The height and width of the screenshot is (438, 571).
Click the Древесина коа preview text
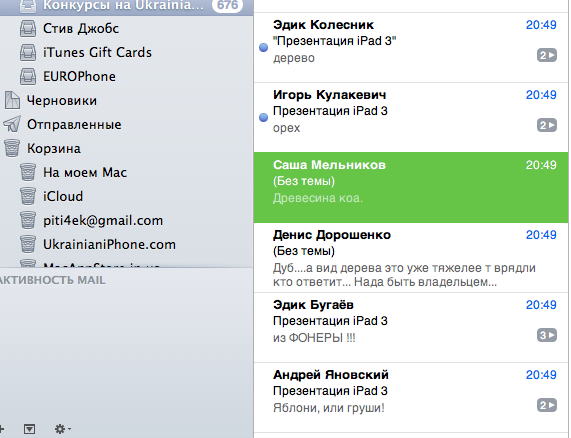tap(318, 198)
